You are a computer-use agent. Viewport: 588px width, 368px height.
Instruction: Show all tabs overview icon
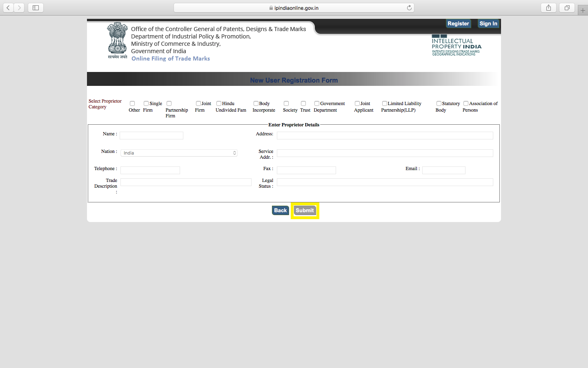(567, 8)
